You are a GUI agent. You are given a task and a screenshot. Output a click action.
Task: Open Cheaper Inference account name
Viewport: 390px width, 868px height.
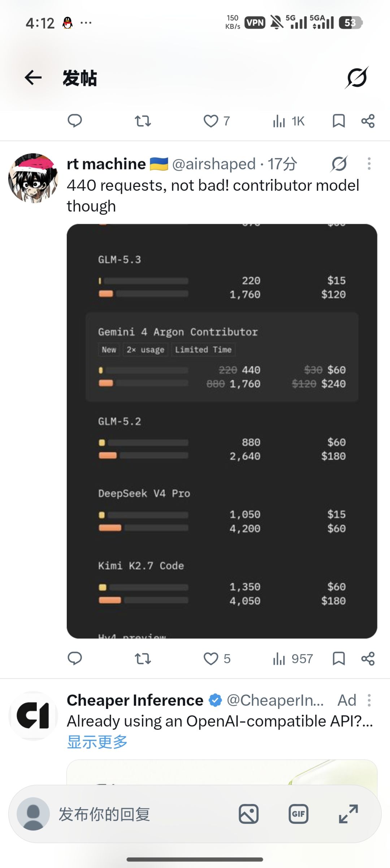(135, 700)
